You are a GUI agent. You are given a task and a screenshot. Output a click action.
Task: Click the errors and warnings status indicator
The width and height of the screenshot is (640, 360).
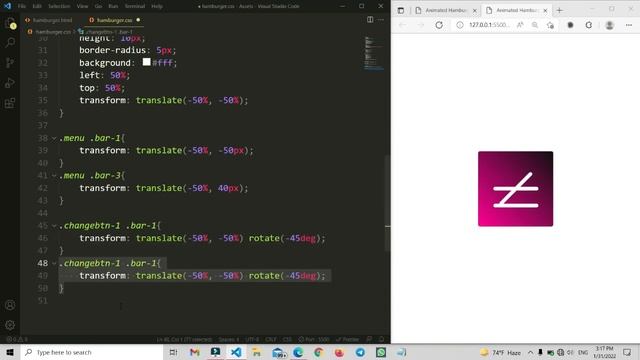pos(17,339)
